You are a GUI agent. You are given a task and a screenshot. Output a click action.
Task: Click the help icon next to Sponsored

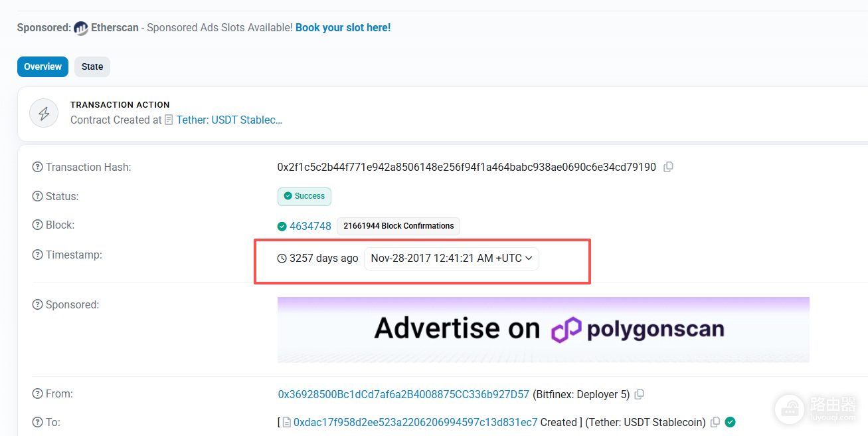point(37,305)
